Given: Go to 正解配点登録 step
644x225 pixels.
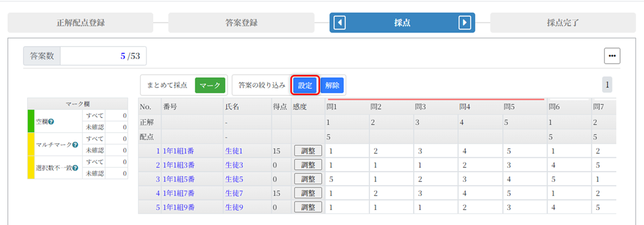Looking at the screenshot, I should point(80,23).
